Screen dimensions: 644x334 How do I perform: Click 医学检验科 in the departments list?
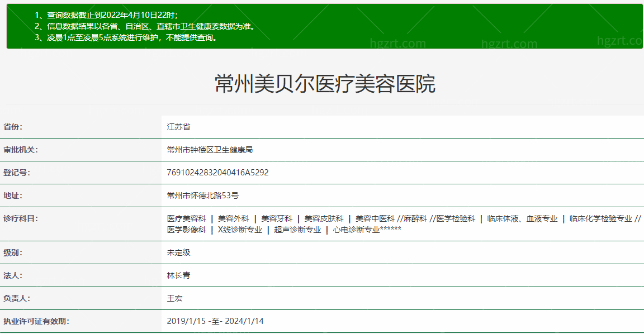point(456,219)
